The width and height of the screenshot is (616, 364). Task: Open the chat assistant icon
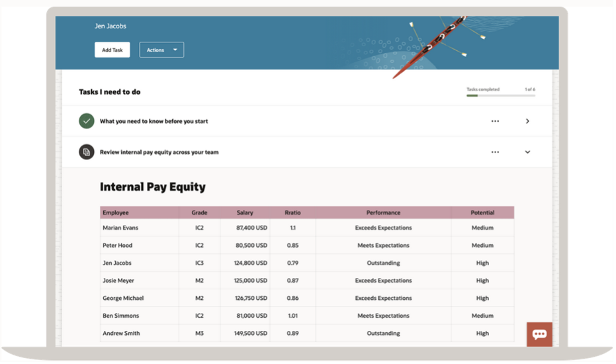tap(539, 334)
